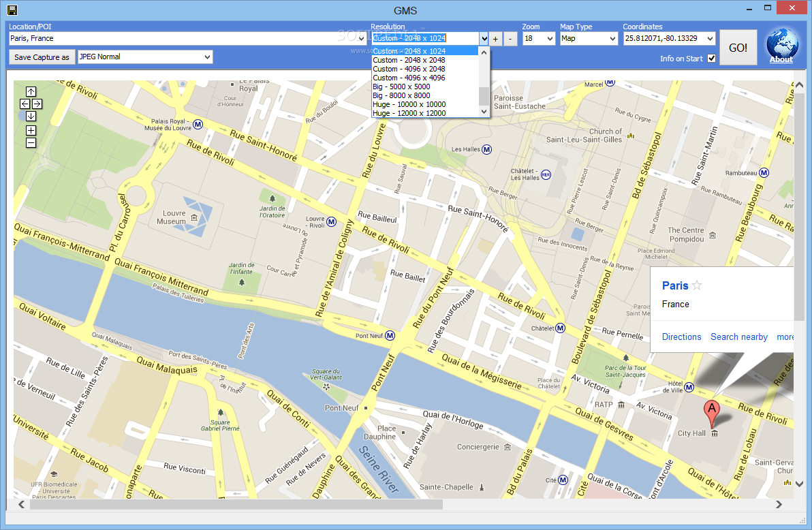Open the Coordinates dropdown
This screenshot has width=812, height=530.
[710, 38]
